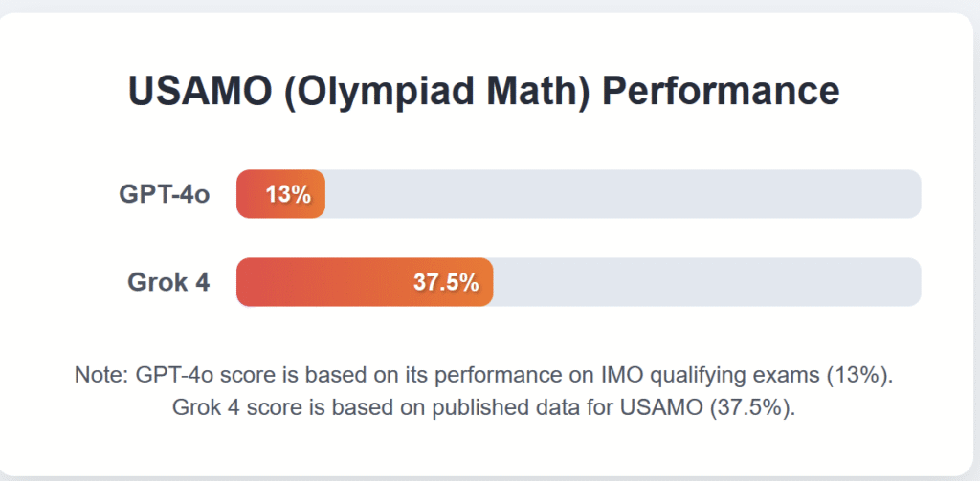
Task: Select the 13% value label
Action: [289, 195]
